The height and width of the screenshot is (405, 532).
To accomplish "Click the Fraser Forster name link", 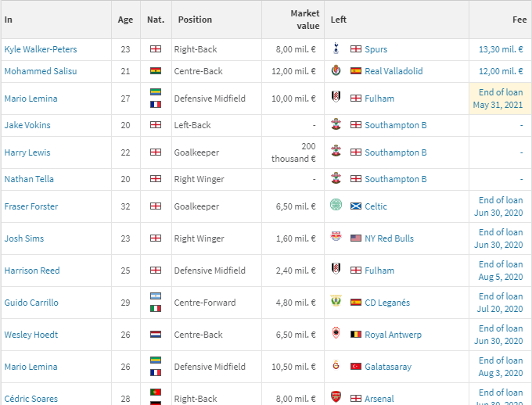I will [x=31, y=206].
